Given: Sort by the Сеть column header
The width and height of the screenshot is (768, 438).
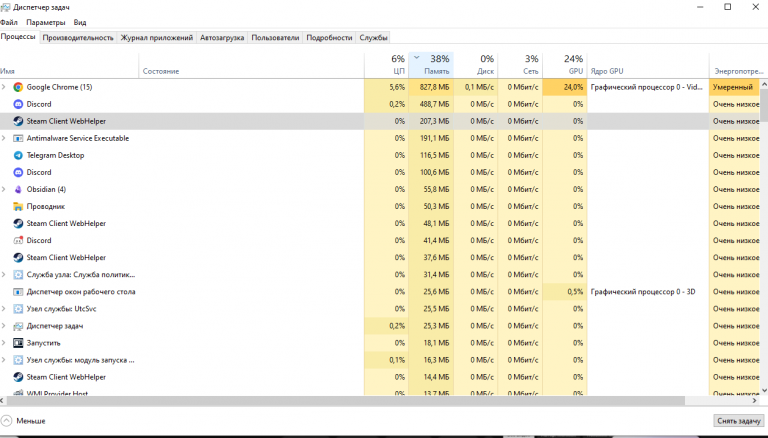Looking at the screenshot, I should (520, 65).
